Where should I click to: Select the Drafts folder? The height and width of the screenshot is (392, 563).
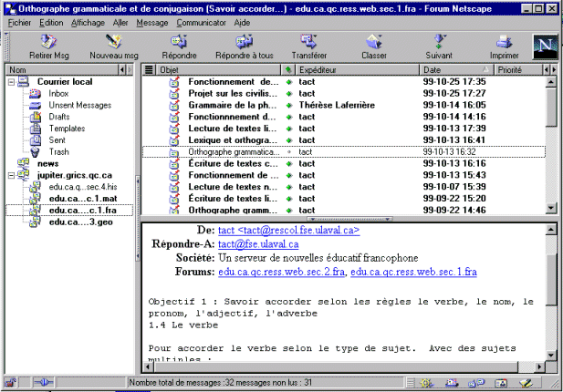[59, 117]
